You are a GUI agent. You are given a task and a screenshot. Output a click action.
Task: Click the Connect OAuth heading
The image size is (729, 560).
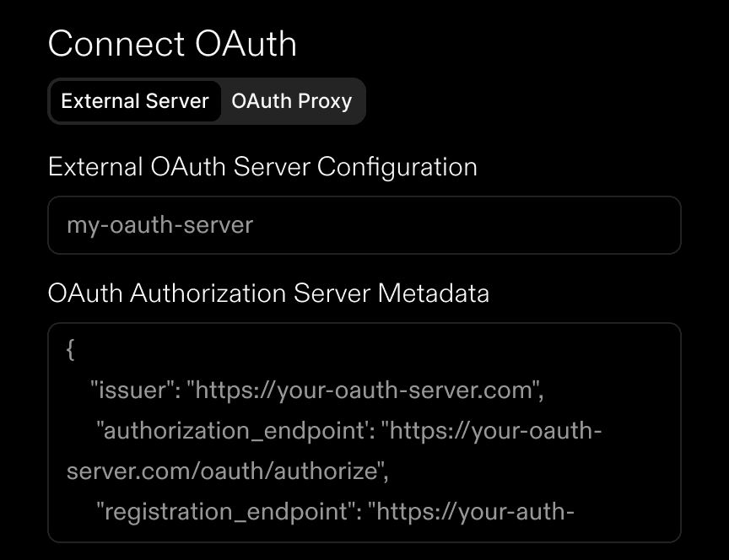(x=172, y=44)
